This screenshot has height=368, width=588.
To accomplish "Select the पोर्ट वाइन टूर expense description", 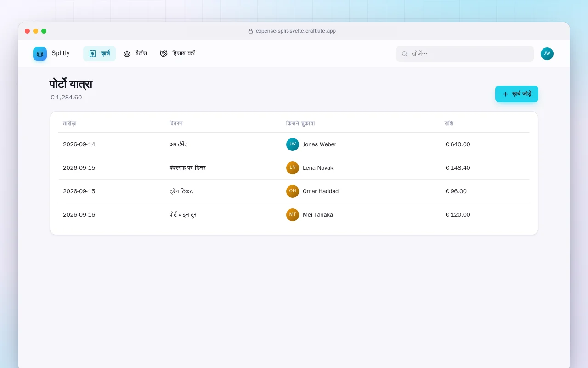I will click(183, 215).
